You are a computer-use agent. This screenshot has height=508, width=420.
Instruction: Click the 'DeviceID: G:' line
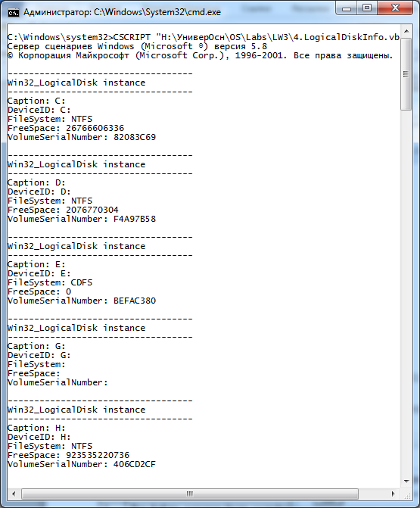pos(39,355)
